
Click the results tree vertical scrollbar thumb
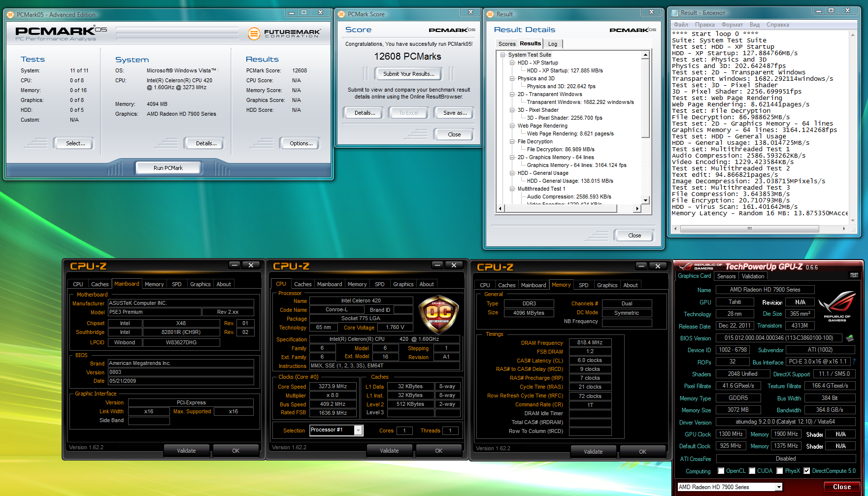tap(645, 99)
